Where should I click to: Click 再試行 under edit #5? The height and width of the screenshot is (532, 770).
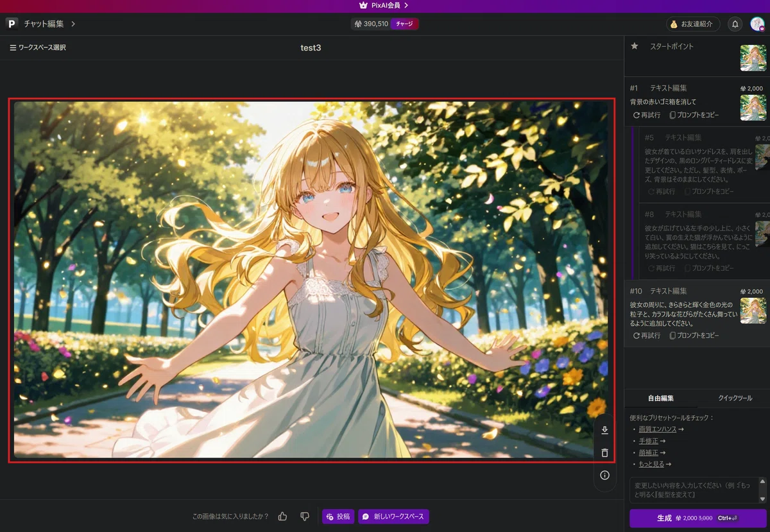click(662, 192)
